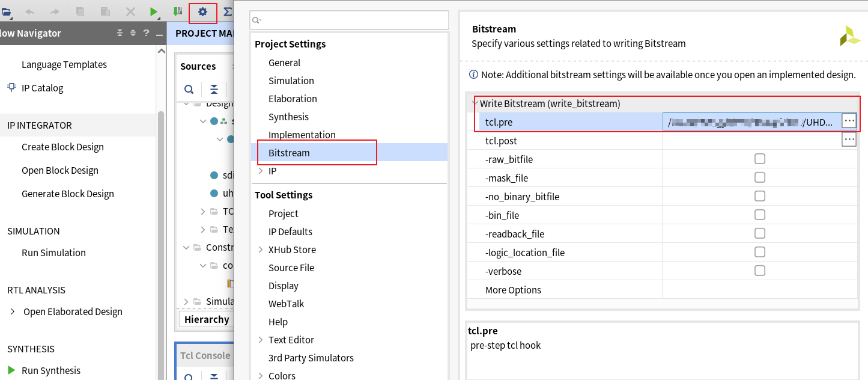This screenshot has height=380, width=868.
Task: Click the green Run play button
Action: pos(154,11)
